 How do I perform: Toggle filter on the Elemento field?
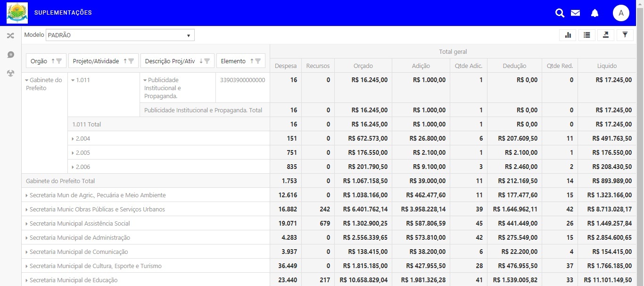coord(258,61)
